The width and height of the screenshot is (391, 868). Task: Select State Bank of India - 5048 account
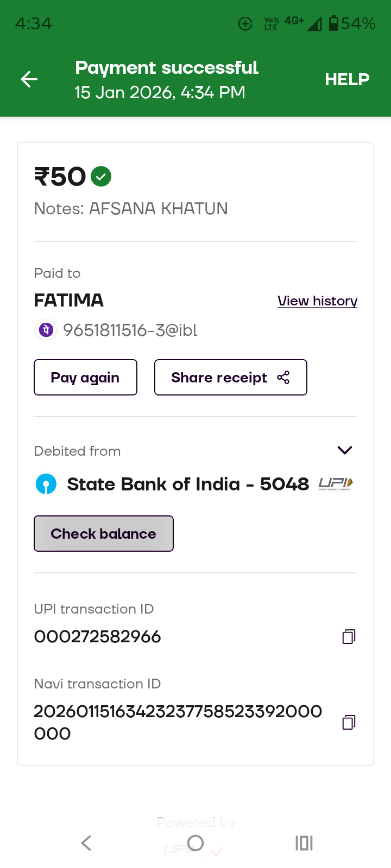coord(187,484)
